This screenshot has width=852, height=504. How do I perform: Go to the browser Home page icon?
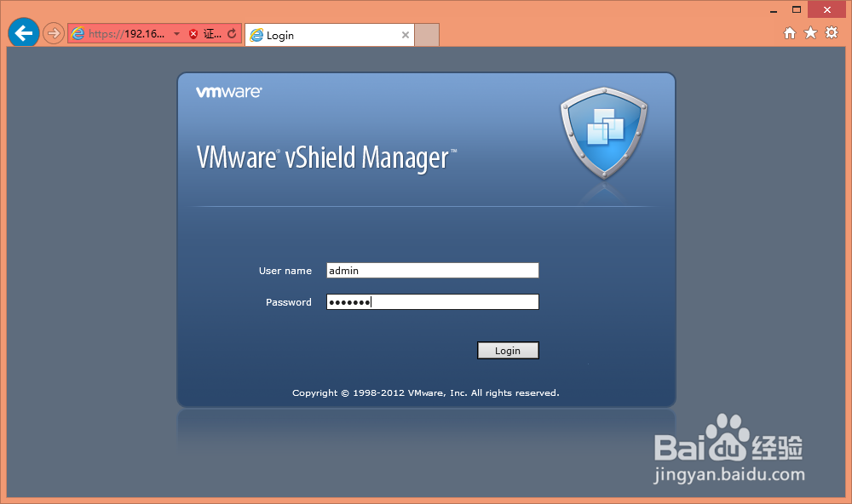[x=790, y=33]
